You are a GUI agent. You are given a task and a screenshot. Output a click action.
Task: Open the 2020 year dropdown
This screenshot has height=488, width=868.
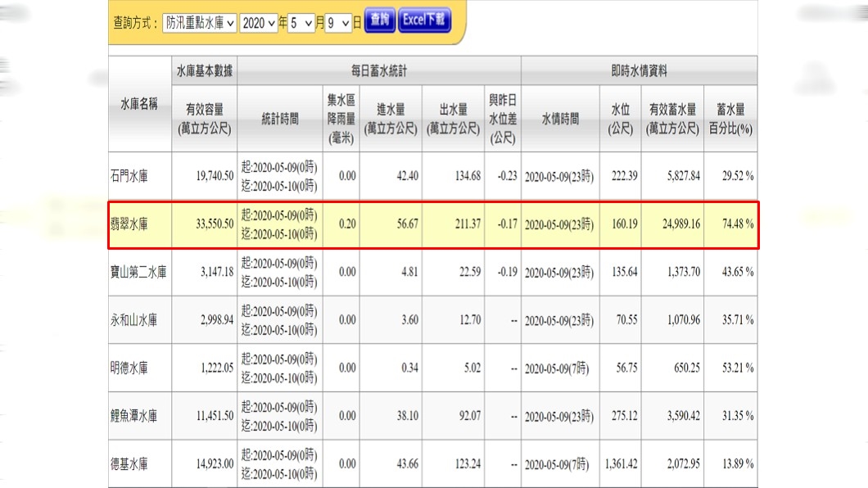[x=259, y=23]
